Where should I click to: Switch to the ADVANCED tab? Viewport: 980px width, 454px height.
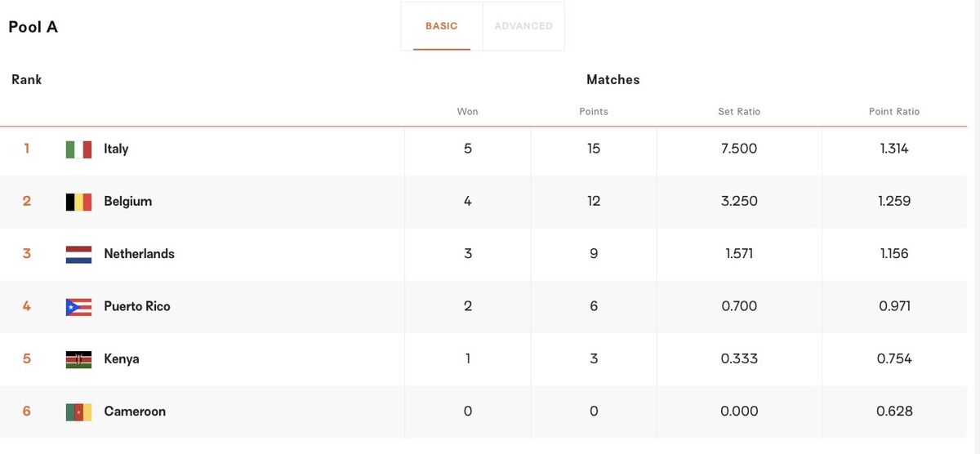tap(523, 26)
